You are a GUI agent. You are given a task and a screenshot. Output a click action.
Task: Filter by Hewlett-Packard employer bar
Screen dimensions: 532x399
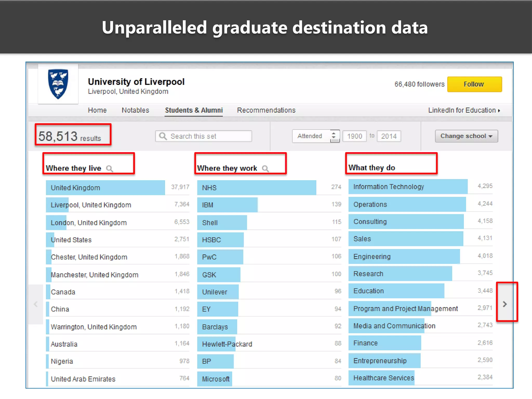pos(269,344)
